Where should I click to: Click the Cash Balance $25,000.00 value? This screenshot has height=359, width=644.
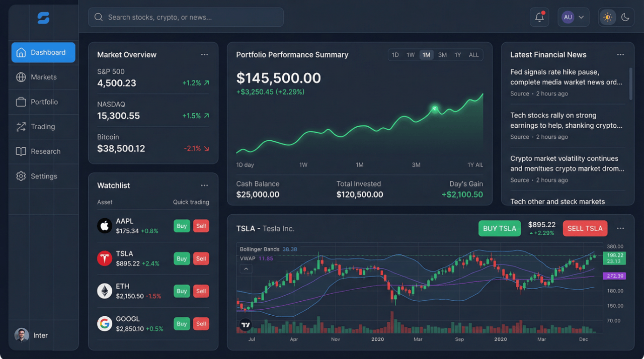pos(258,195)
